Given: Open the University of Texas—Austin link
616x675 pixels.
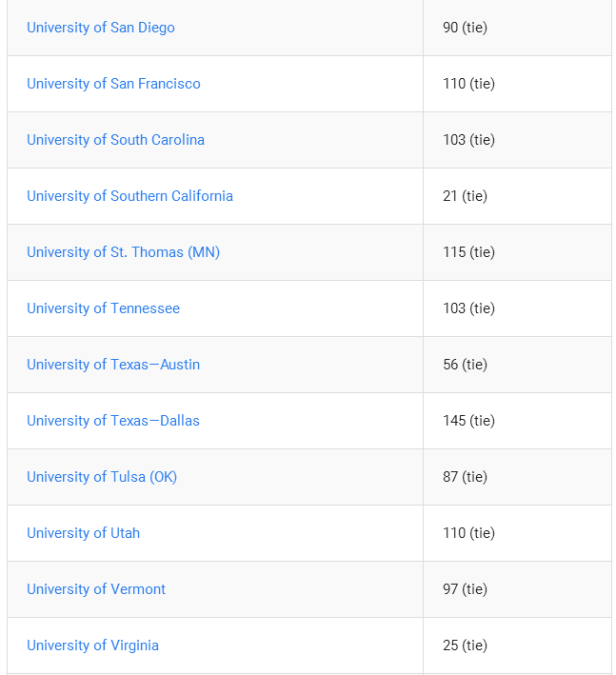Looking at the screenshot, I should (113, 365).
